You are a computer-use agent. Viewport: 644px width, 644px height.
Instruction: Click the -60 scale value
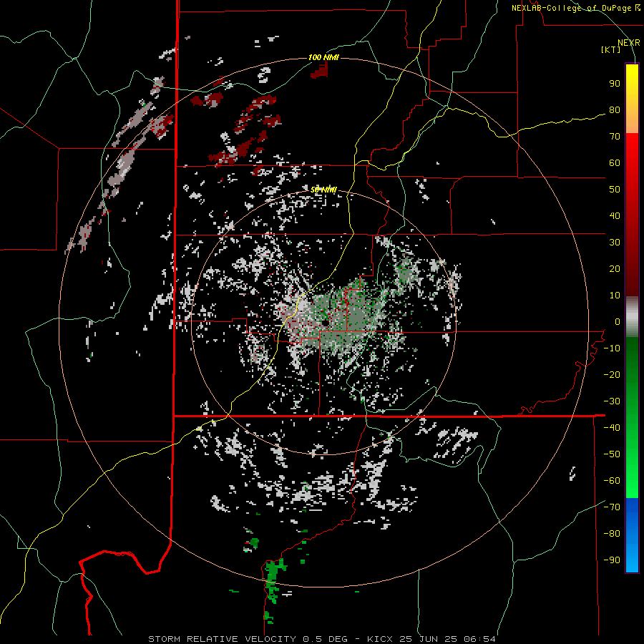[x=612, y=481]
